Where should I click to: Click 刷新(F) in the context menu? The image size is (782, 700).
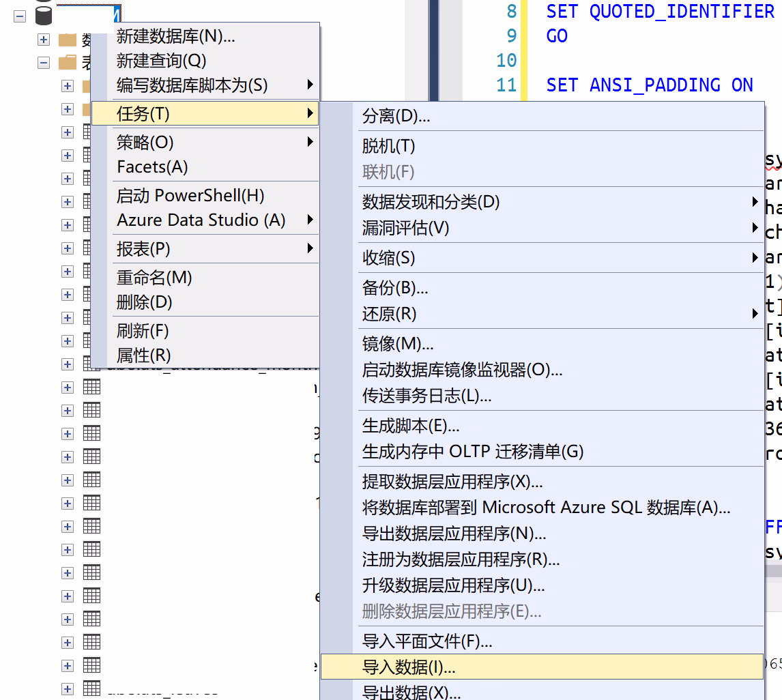142,331
